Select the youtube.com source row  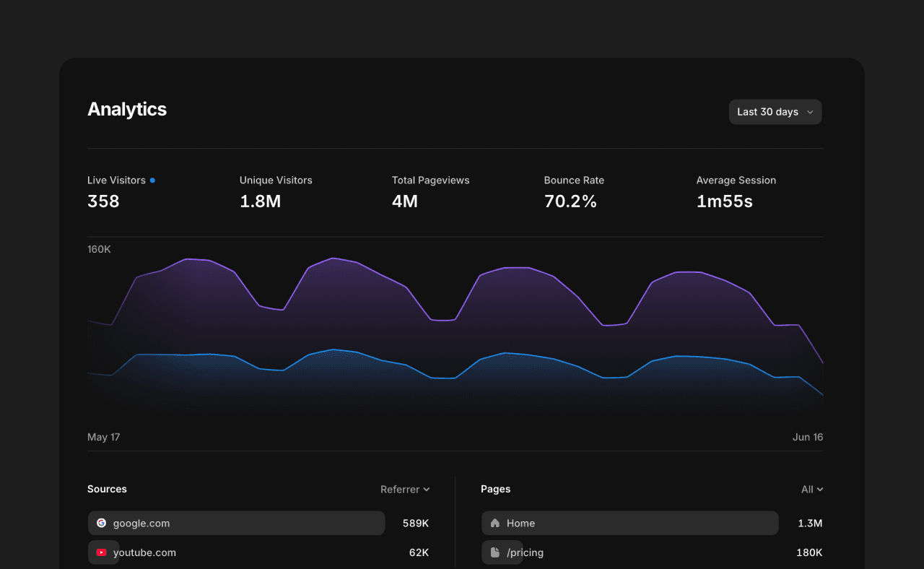point(258,552)
